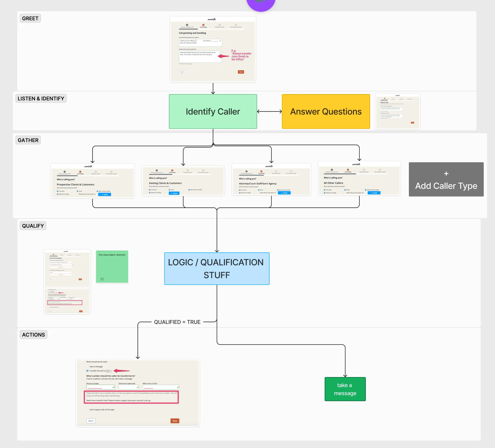Select the blue LOGIC / QUALIFICATION STUFF box
The height and width of the screenshot is (448, 495).
pyautogui.click(x=217, y=269)
